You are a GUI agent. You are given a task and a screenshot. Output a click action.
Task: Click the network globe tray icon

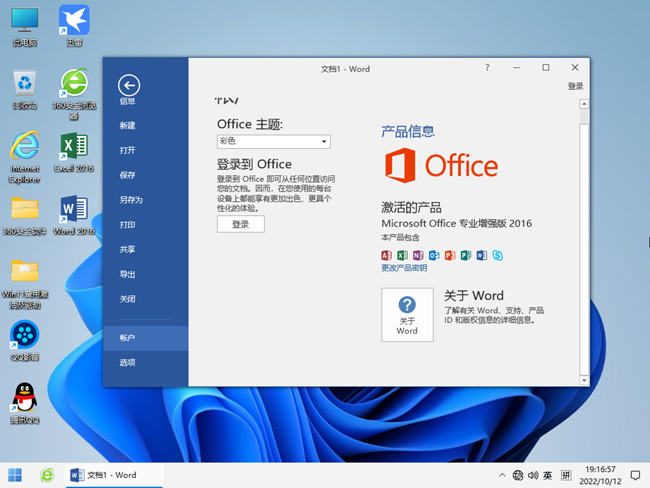(518, 475)
